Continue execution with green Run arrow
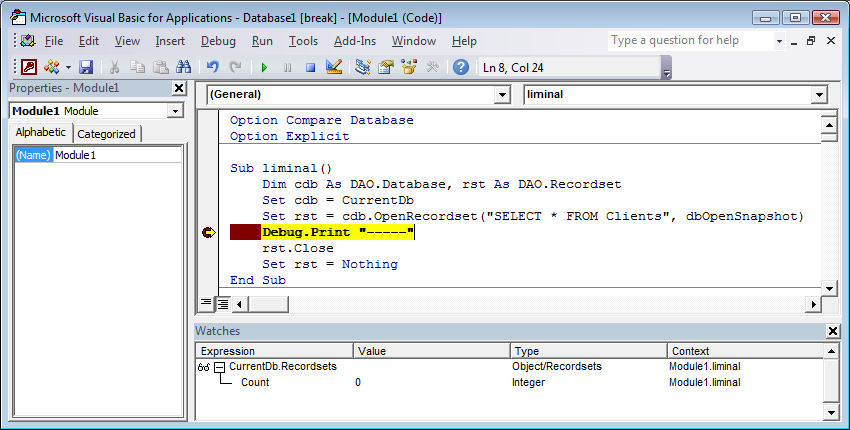This screenshot has height=430, width=850. point(265,68)
